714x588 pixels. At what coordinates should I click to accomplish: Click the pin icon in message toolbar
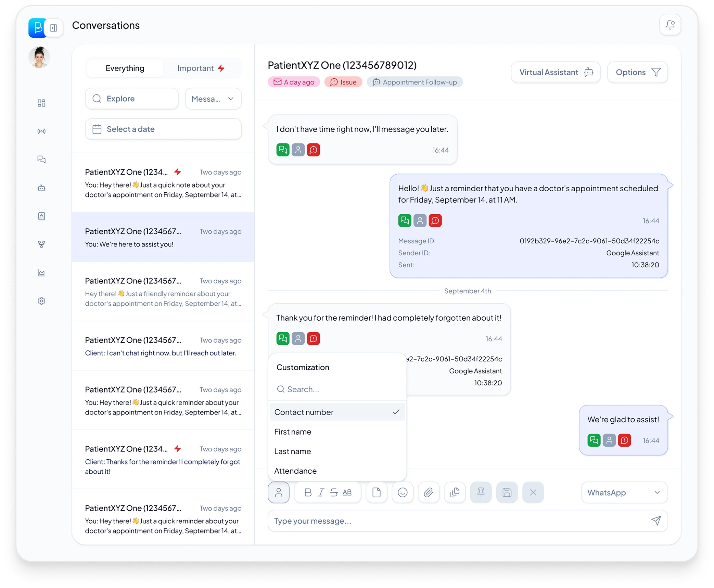(481, 493)
